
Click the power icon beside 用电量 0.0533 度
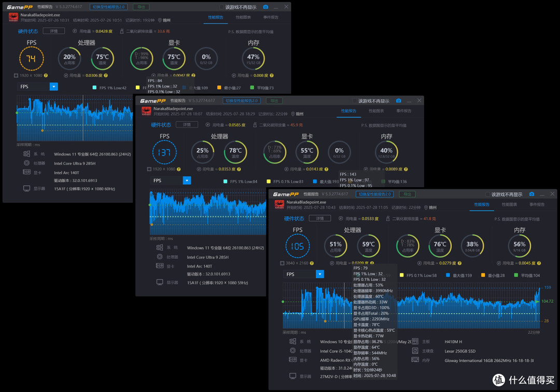tap(341, 218)
